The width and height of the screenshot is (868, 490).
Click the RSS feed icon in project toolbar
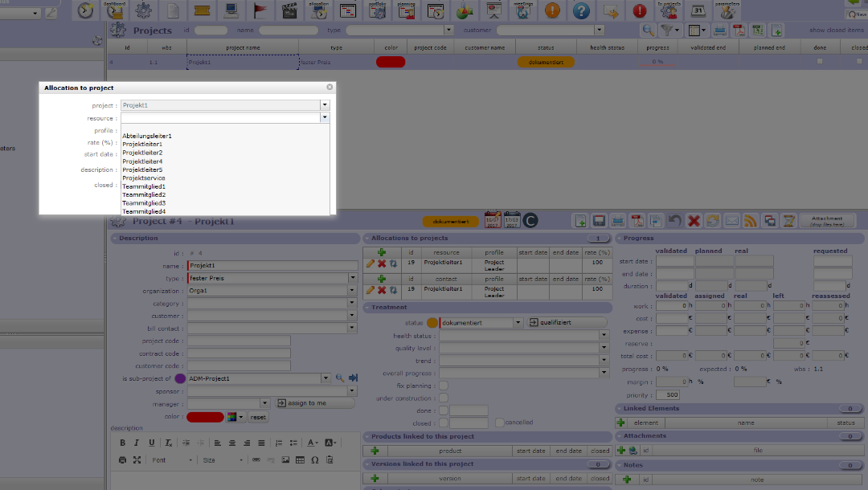click(751, 220)
